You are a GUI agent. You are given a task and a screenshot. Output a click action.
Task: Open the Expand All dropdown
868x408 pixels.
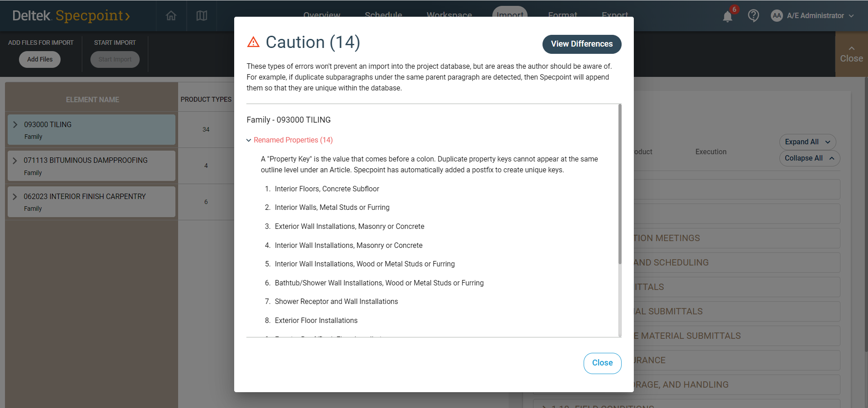pyautogui.click(x=807, y=142)
